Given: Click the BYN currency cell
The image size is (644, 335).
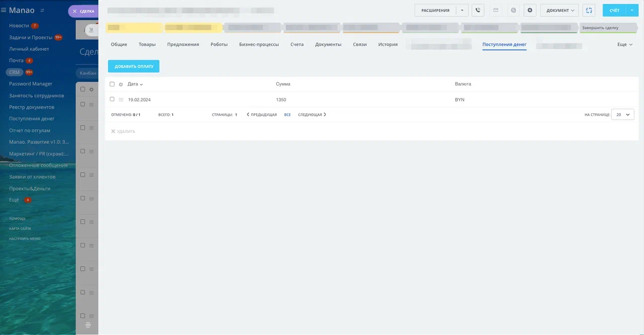Looking at the screenshot, I should click(x=459, y=100).
